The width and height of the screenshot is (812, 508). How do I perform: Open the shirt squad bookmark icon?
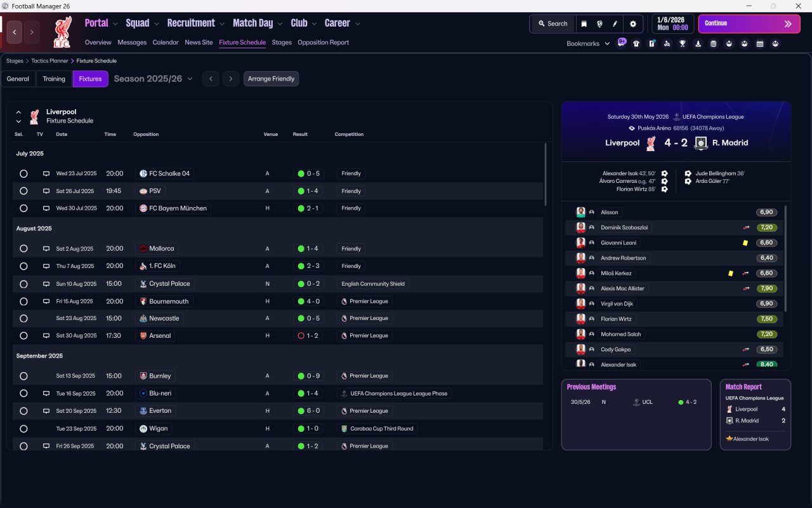636,44
